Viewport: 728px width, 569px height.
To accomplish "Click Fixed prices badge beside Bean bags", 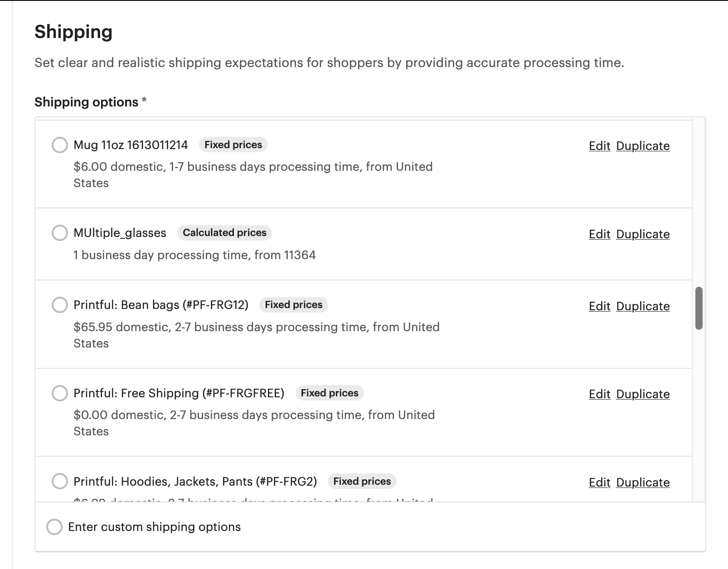I will tap(294, 305).
